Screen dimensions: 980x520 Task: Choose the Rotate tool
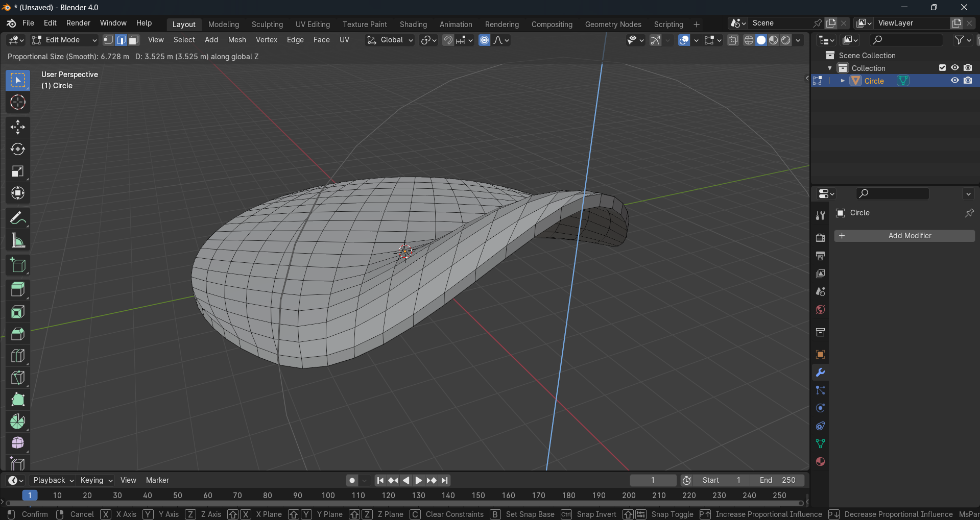pyautogui.click(x=18, y=149)
